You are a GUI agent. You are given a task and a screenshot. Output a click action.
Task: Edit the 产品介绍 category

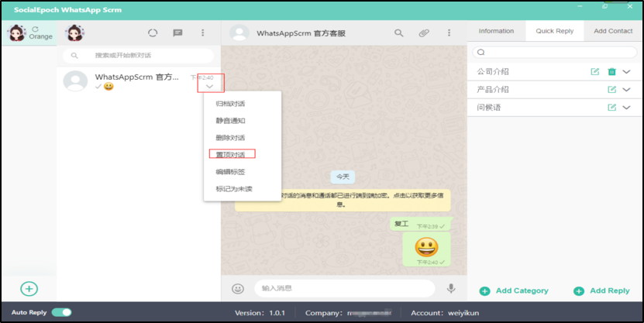611,90
